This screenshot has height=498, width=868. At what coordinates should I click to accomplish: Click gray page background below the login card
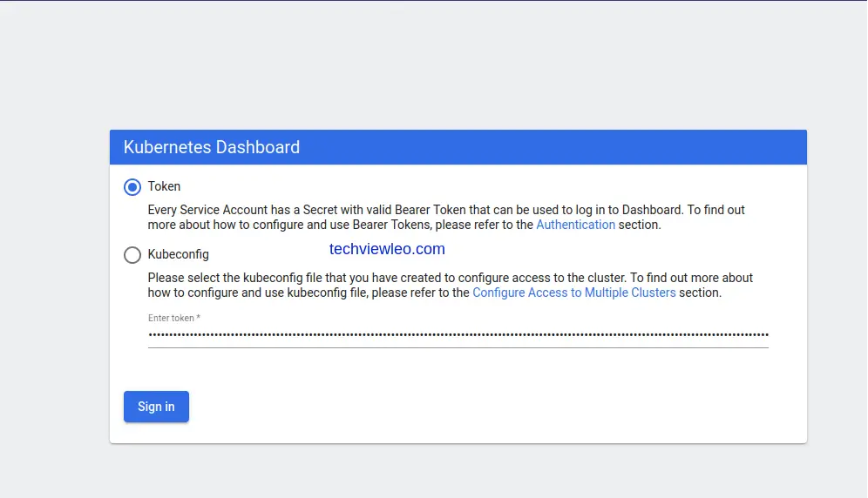(458, 472)
